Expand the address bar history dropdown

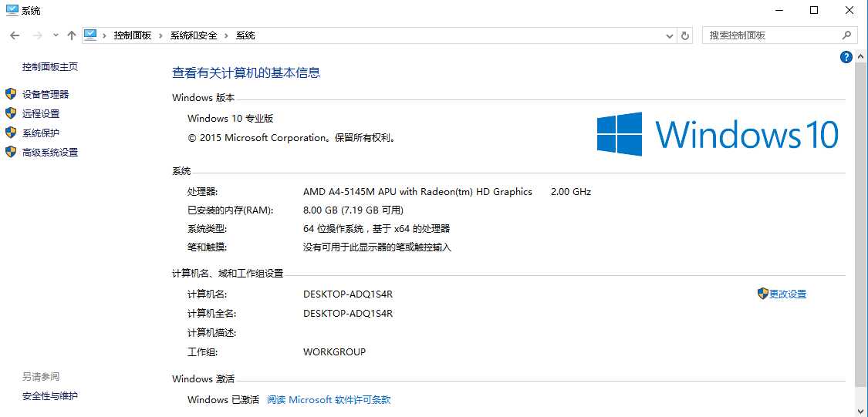669,35
